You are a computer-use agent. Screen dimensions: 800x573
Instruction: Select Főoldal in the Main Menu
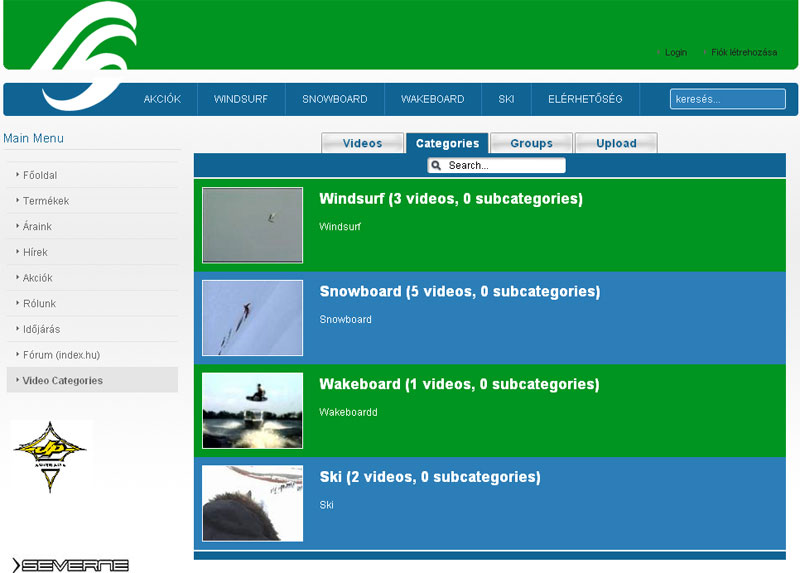[x=40, y=175]
